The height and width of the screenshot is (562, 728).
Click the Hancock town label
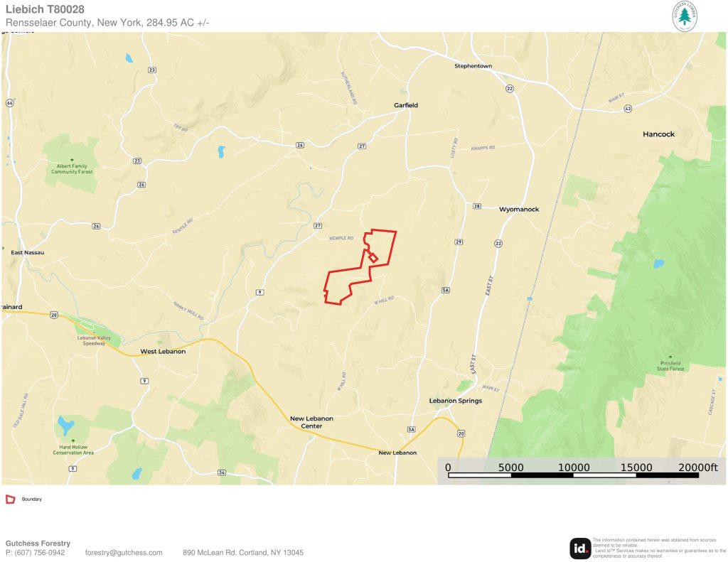[x=658, y=134]
